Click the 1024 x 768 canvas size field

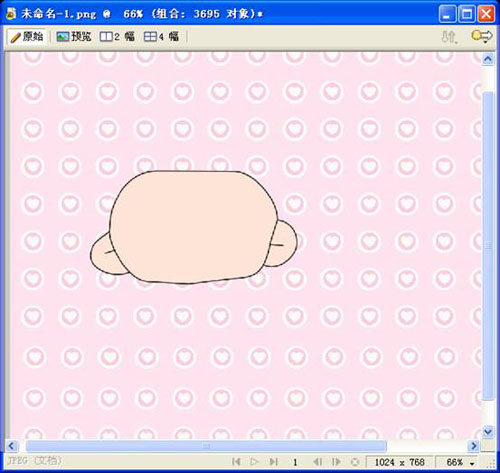pos(399,462)
